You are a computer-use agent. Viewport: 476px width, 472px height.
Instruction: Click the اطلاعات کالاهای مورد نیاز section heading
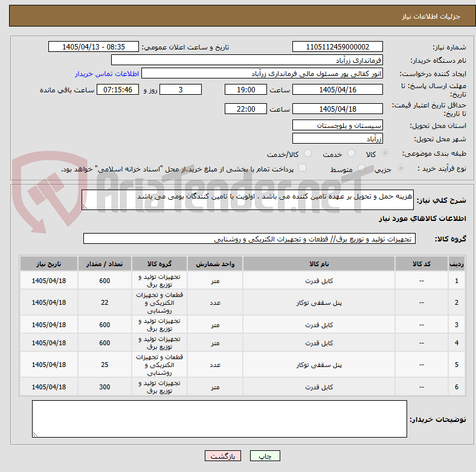[422, 218]
